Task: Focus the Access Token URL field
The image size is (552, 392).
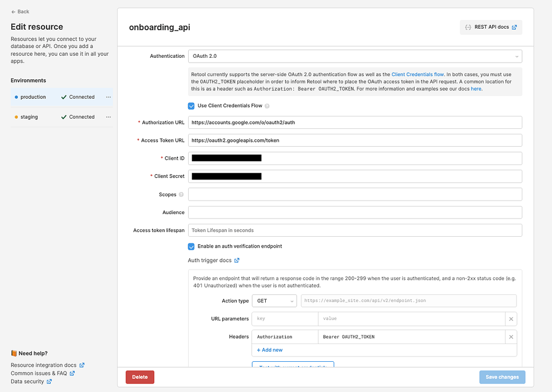Action: 355,141
